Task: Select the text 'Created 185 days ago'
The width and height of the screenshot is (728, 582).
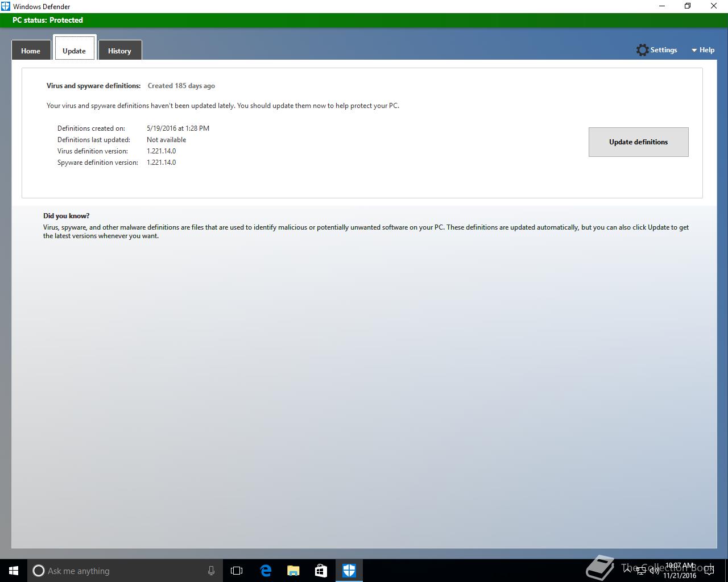Action: (x=181, y=86)
